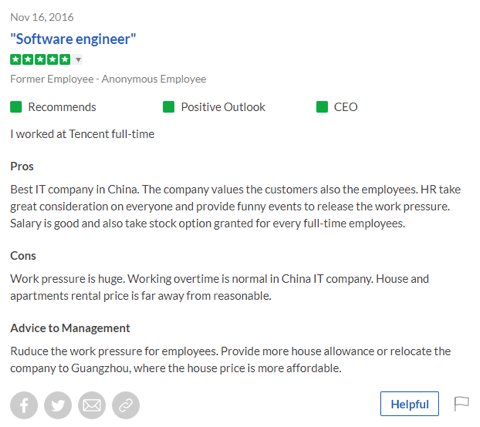This screenshot has height=427, width=480.
Task: Open the "Software engineer" review title
Action: tap(73, 39)
